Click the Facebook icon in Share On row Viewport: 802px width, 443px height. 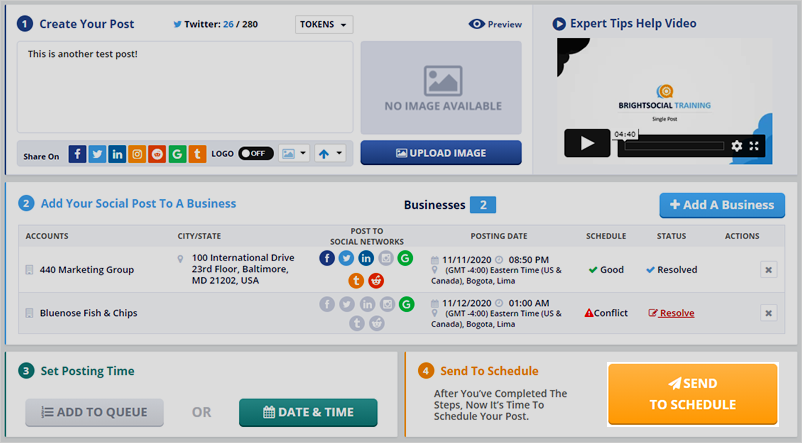click(x=77, y=154)
